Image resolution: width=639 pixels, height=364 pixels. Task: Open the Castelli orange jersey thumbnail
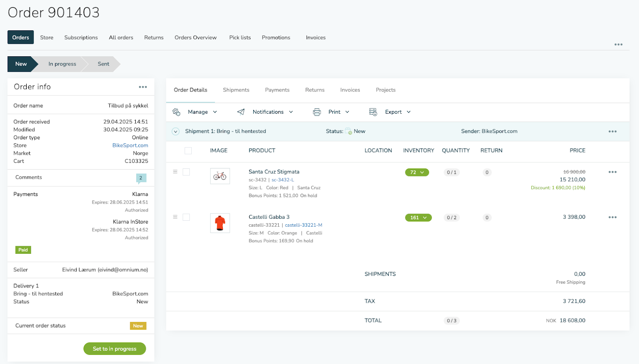220,223
